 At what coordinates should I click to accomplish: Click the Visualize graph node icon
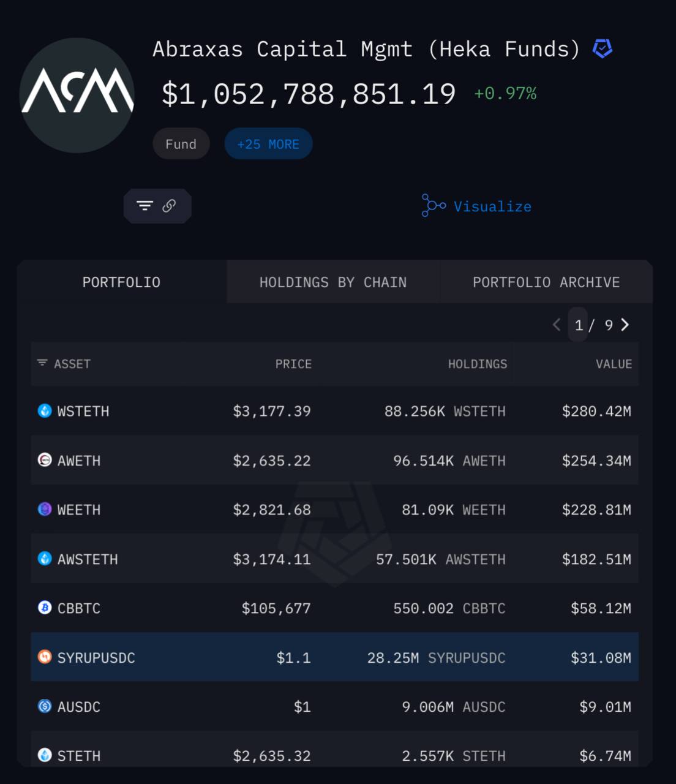[x=433, y=206]
